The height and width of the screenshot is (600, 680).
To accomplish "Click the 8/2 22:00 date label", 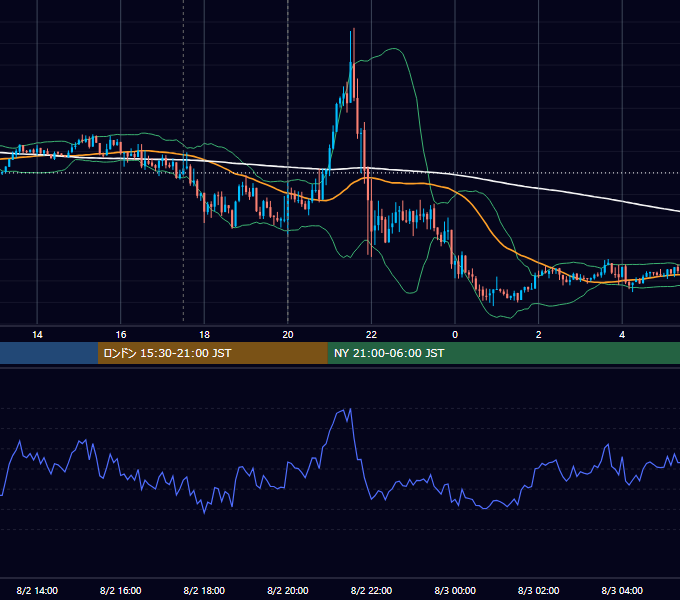I will [371, 590].
